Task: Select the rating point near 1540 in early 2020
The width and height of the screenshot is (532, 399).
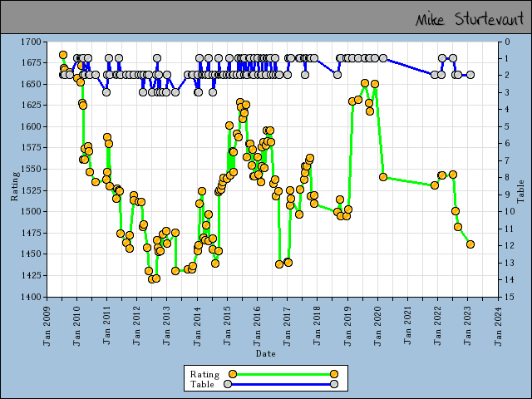Action: click(383, 177)
